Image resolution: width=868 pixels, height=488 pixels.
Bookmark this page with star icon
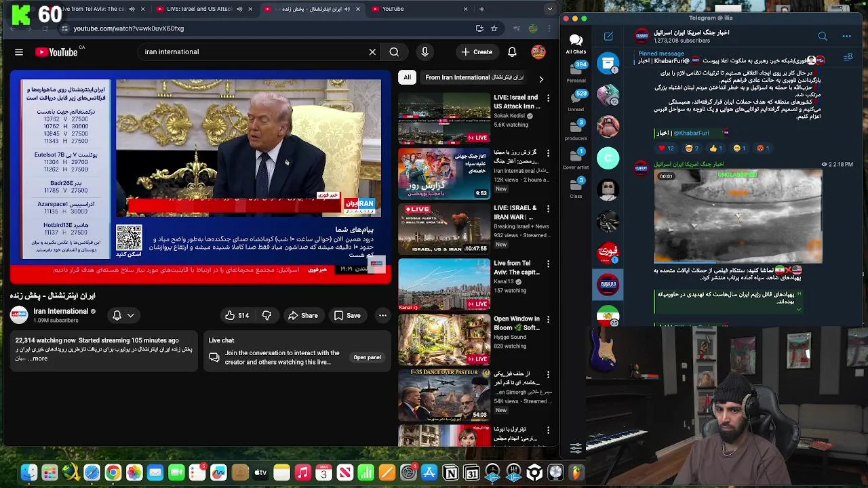494,28
